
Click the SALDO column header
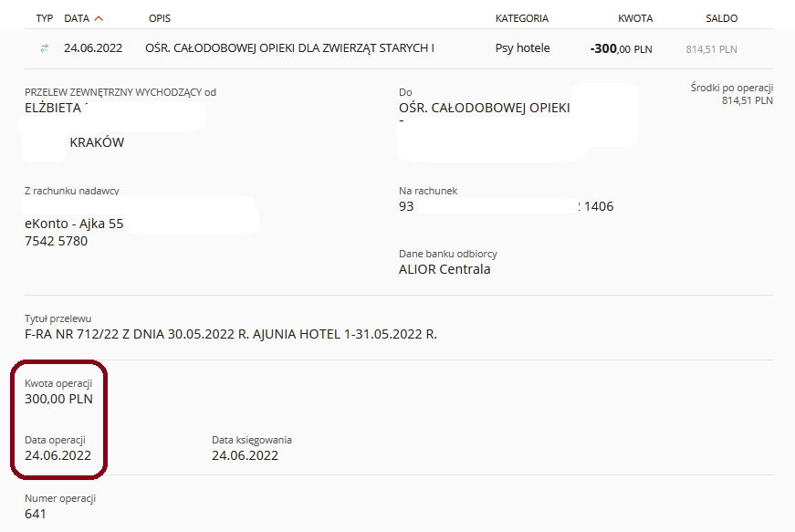coord(721,18)
